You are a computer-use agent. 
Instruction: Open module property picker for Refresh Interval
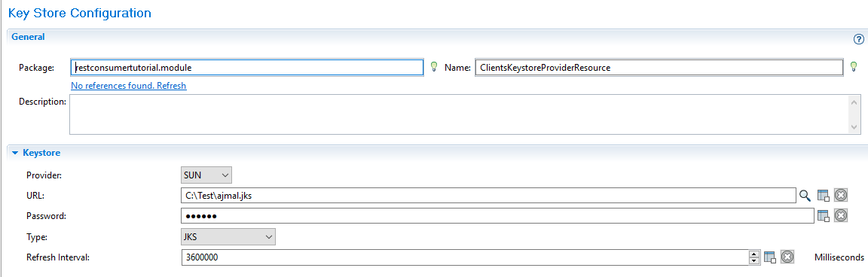click(x=769, y=257)
